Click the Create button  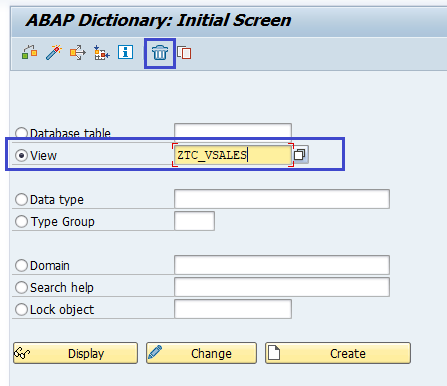[x=338, y=353]
